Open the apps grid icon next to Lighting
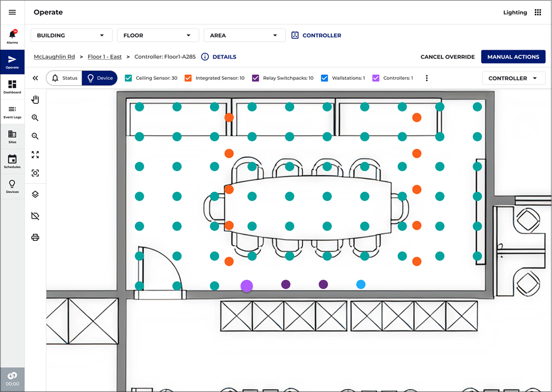Screen dimensions: 552x392 (538, 12)
